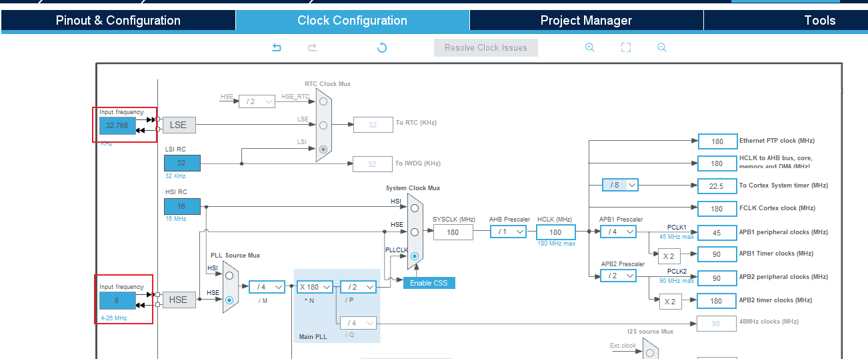This screenshot has height=359, width=868.
Task: Click the HSE input frequency field
Action: (x=117, y=300)
